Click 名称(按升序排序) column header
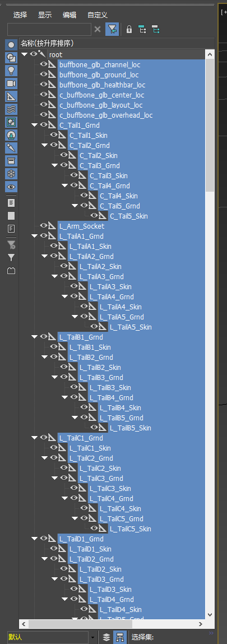Viewport: 227px width, 644px height. 117,44
